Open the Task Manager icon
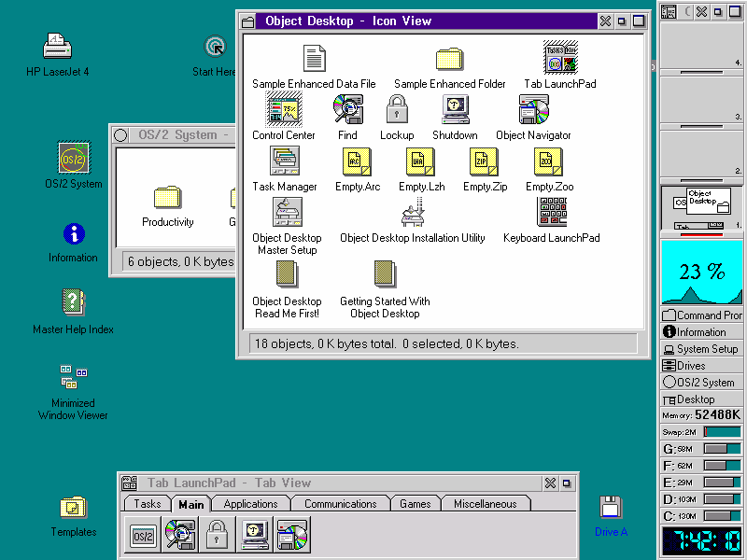 285,161
